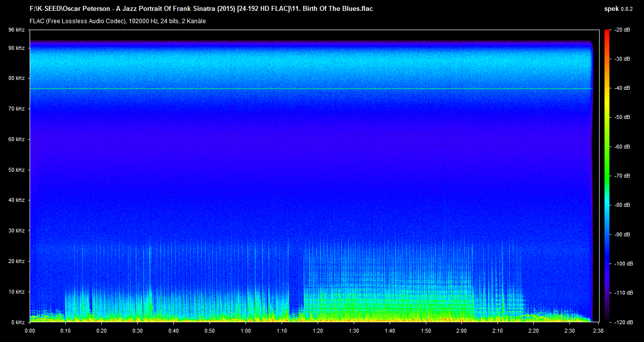
Task: Click the 2:38 end time marker
Action: pyautogui.click(x=599, y=331)
